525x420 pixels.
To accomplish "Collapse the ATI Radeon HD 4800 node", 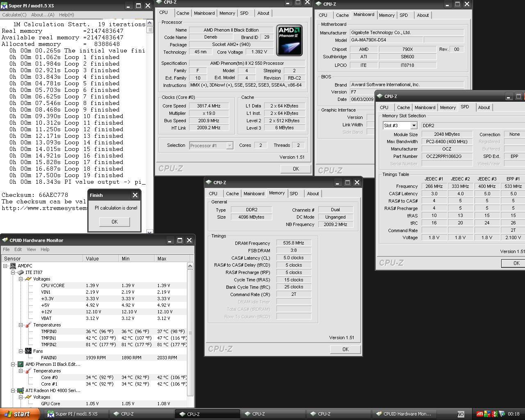I will pos(13,390).
